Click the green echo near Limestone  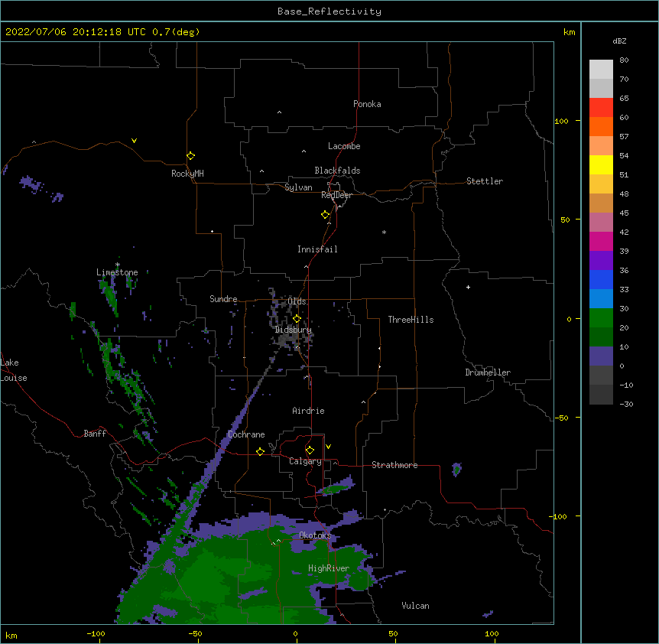pyautogui.click(x=110, y=295)
